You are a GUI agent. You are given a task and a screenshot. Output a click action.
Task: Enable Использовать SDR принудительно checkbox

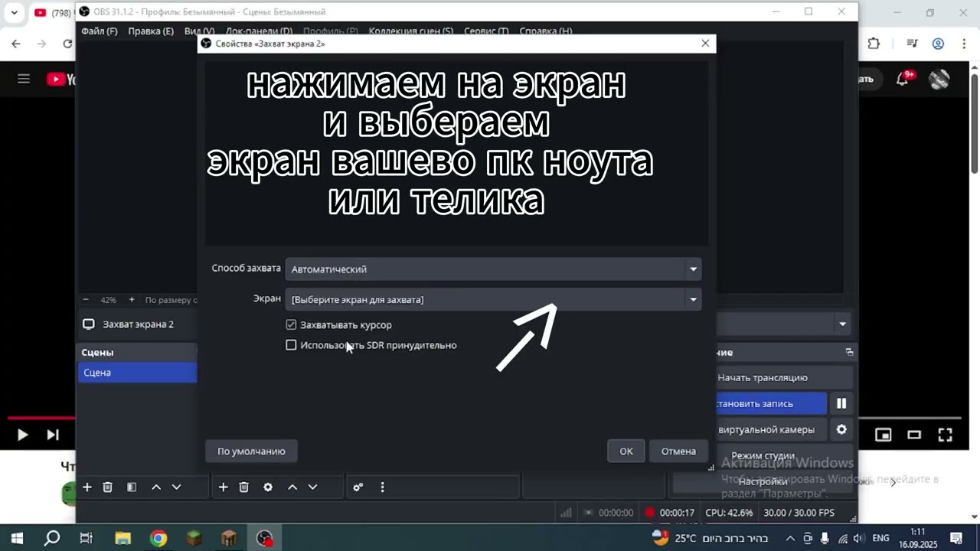291,345
